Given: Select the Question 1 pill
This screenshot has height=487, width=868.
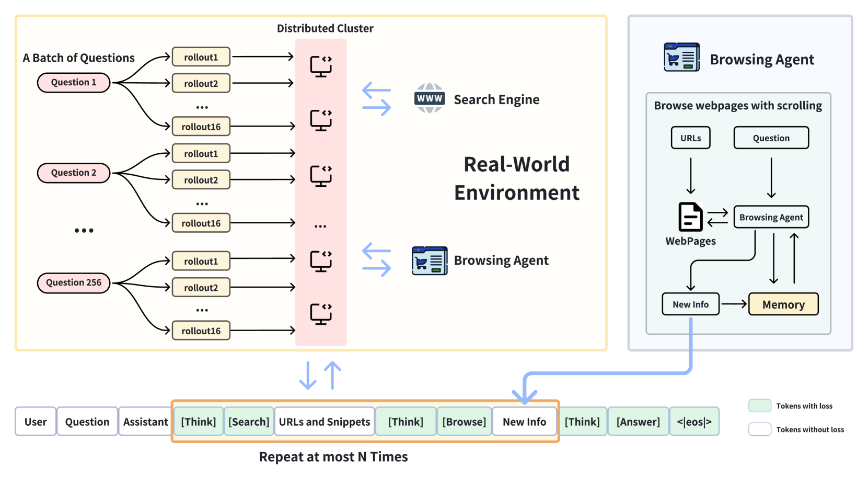Looking at the screenshot, I should point(74,82).
